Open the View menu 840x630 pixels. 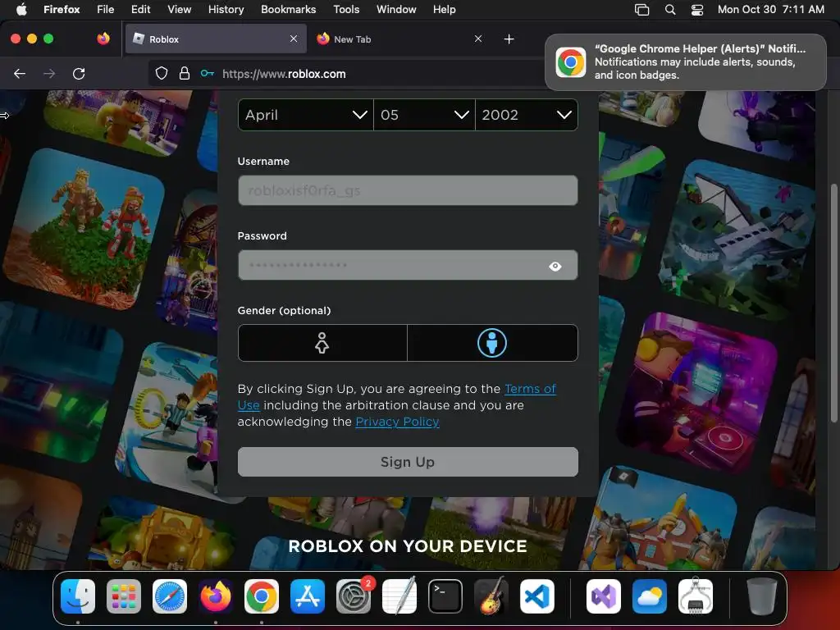coord(179,9)
